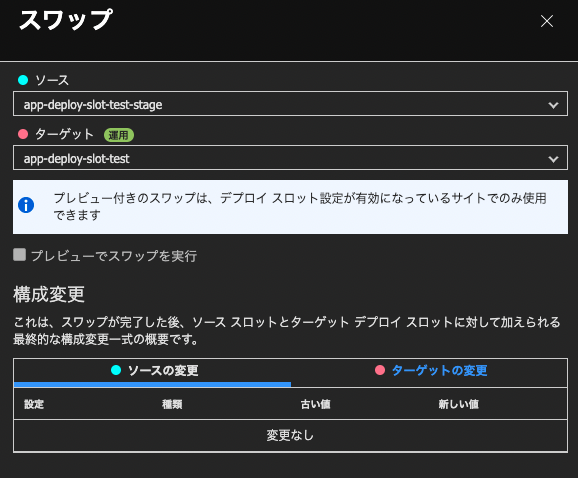Open the app-deploy-slot-test target combo box
The image size is (578, 478).
coord(290,158)
